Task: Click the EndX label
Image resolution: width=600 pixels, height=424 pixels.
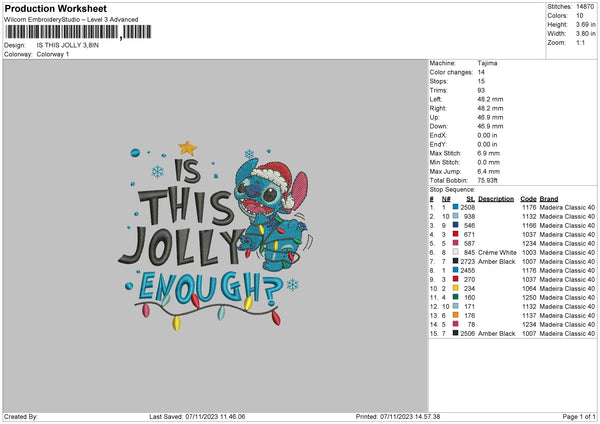Action: click(x=438, y=135)
